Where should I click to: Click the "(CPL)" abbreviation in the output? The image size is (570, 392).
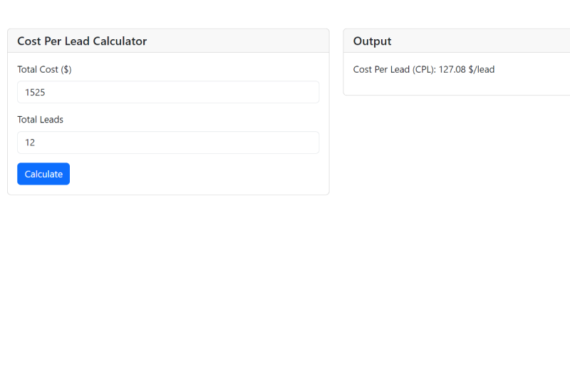point(424,70)
